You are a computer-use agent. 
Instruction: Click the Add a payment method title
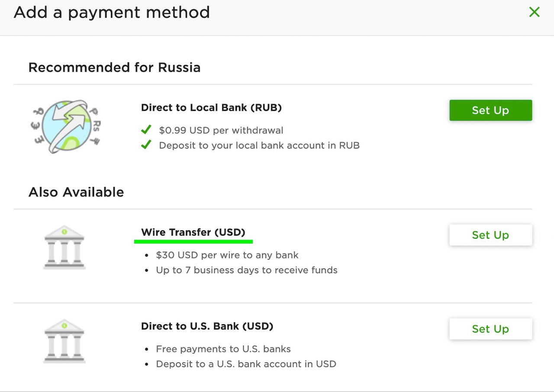coord(112,13)
